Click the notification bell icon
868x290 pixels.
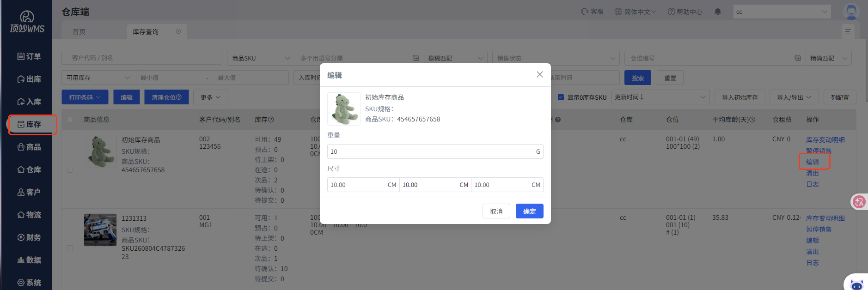point(718,12)
